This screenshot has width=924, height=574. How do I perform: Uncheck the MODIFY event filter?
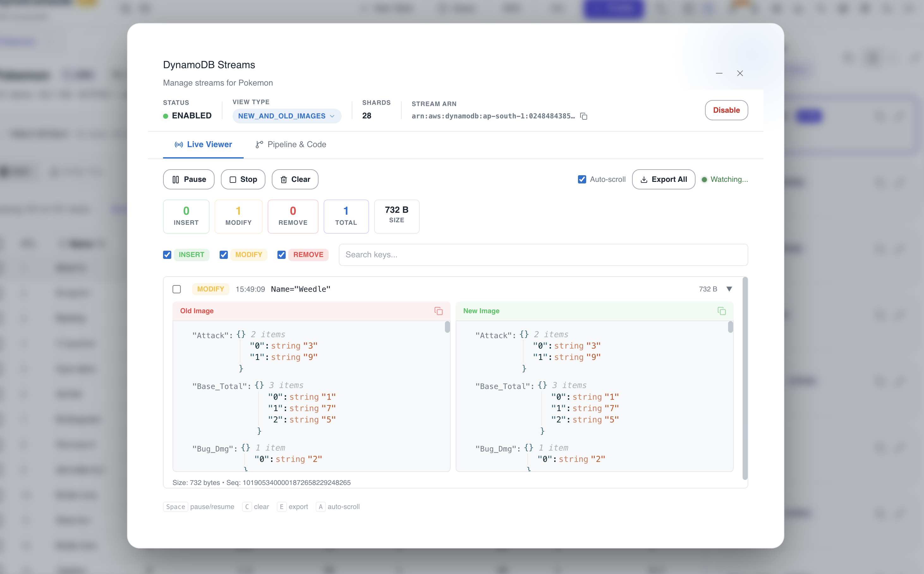(x=223, y=255)
